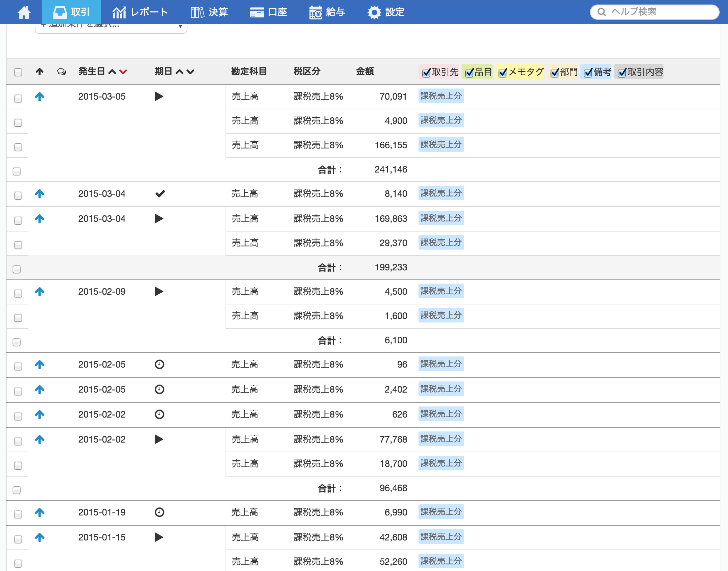
Task: Uncheck the メモタグ column checkbox
Action: 502,73
